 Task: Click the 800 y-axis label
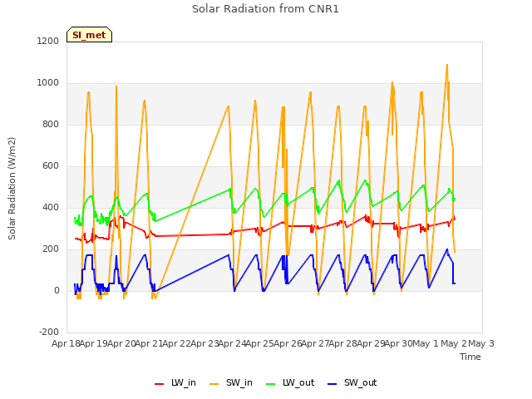coord(51,124)
